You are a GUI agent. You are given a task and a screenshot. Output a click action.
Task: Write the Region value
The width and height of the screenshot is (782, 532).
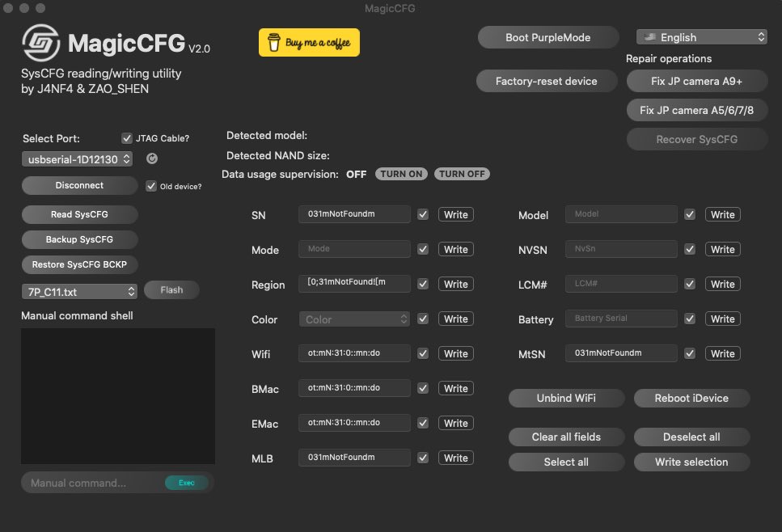point(456,284)
